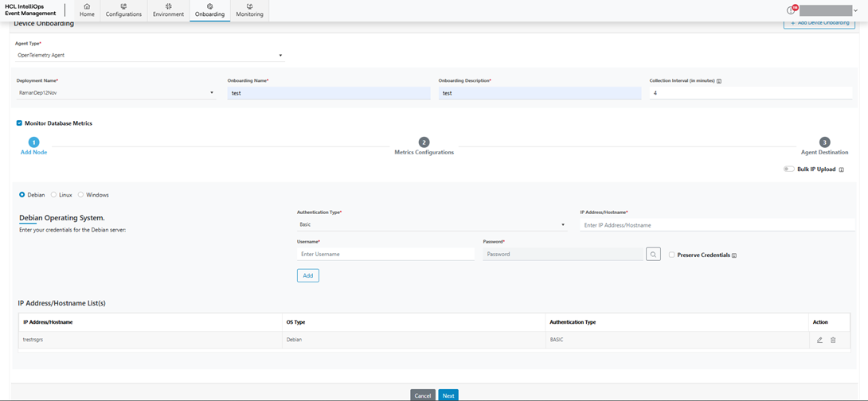868x401 pixels.
Task: Click the HCL IntelliOps Event Management logo
Action: click(29, 10)
